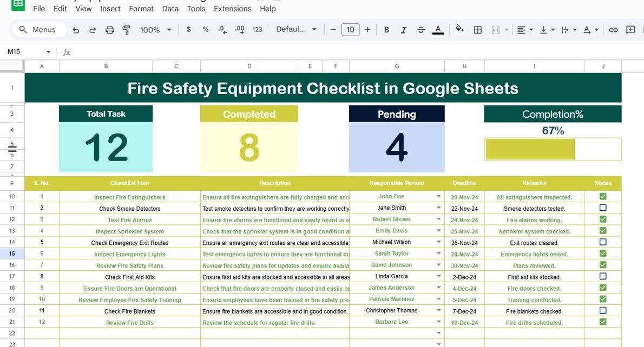Click the Completion% progress bar

pos(553,149)
